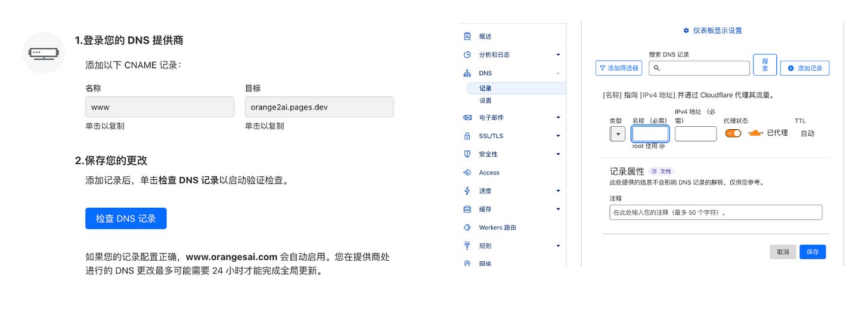868x312 pixels.
Task: Focus the 注释 comment input field
Action: click(x=716, y=213)
